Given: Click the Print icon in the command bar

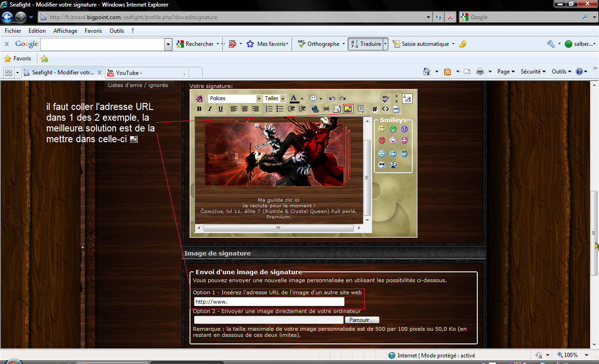Looking at the screenshot, I should pos(480,72).
